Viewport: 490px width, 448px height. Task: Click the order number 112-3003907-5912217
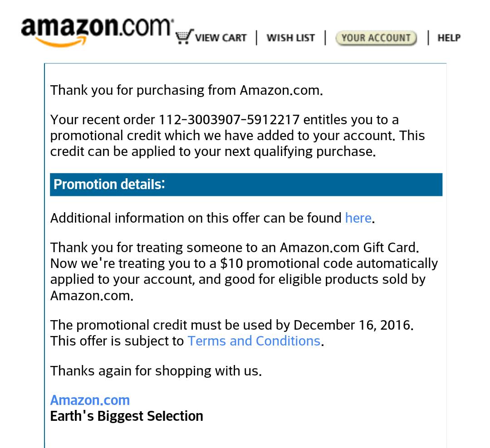pyautogui.click(x=229, y=120)
